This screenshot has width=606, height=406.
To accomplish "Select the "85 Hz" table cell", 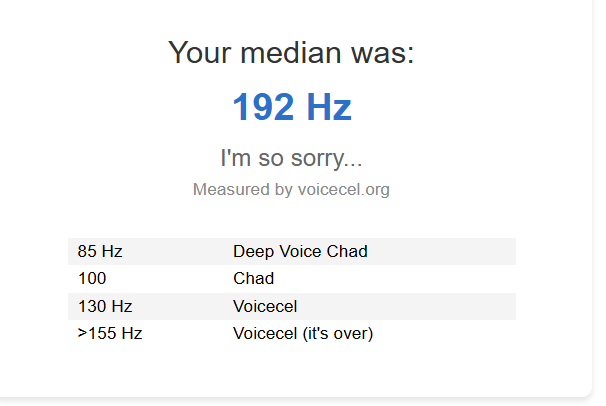I will coord(100,251).
